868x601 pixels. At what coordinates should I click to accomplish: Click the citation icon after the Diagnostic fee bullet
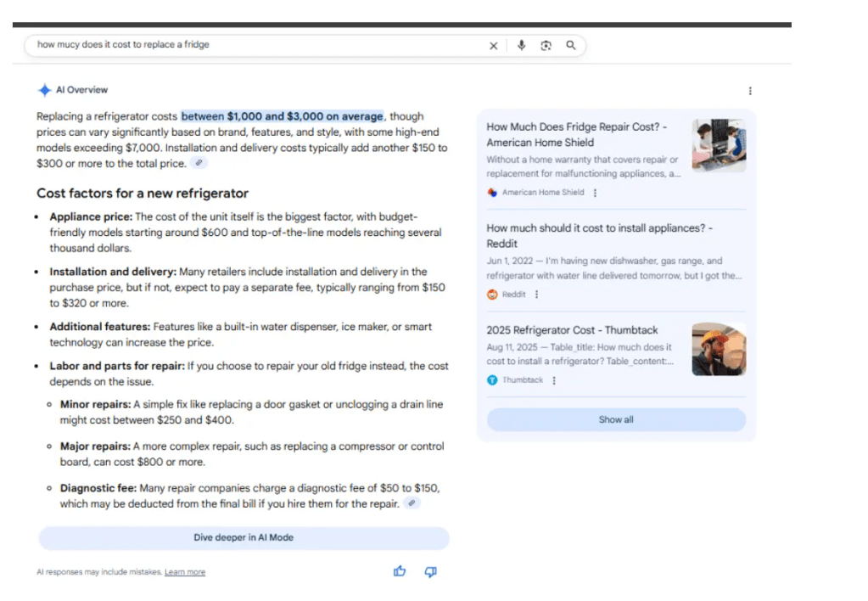412,503
